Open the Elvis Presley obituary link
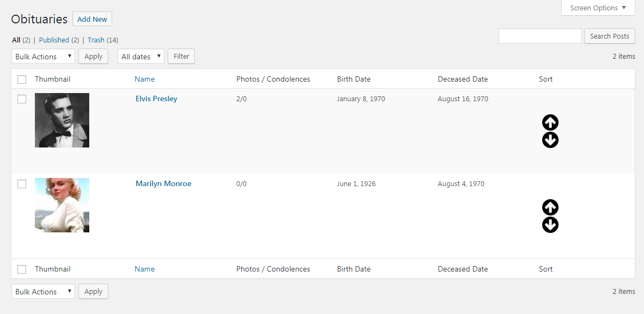Viewport: 644px width, 314px height. click(x=156, y=98)
